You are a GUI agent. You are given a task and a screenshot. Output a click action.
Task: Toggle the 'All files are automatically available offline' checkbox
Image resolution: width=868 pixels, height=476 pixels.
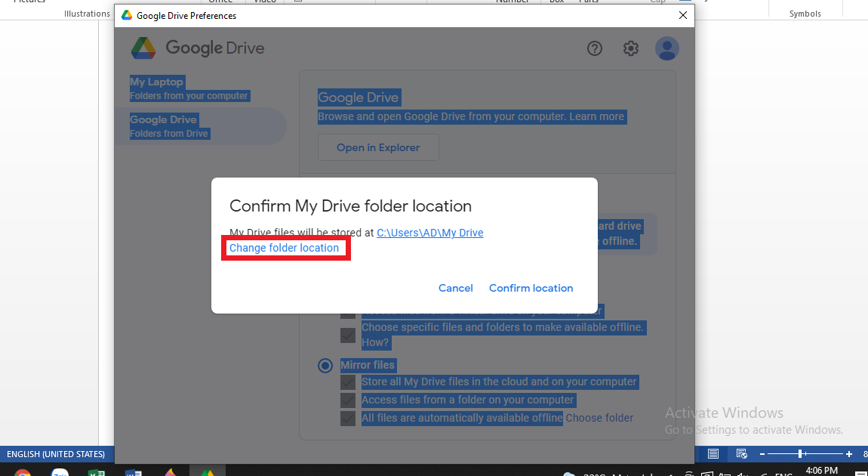pyautogui.click(x=348, y=419)
